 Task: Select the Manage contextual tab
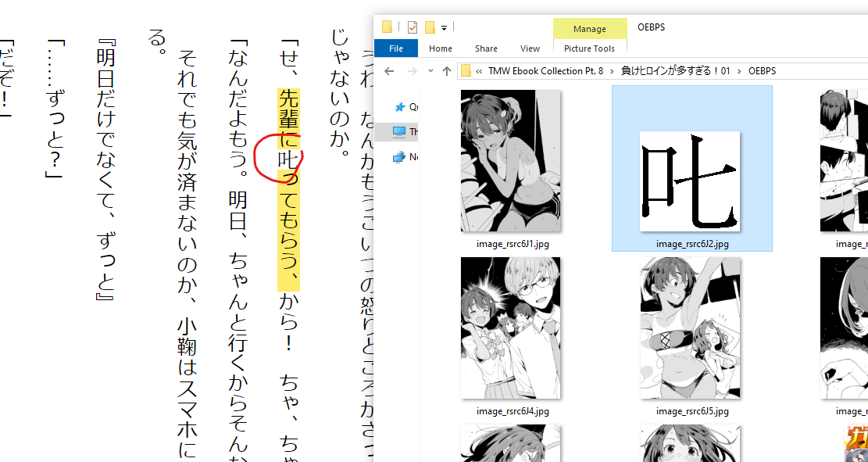(x=590, y=28)
